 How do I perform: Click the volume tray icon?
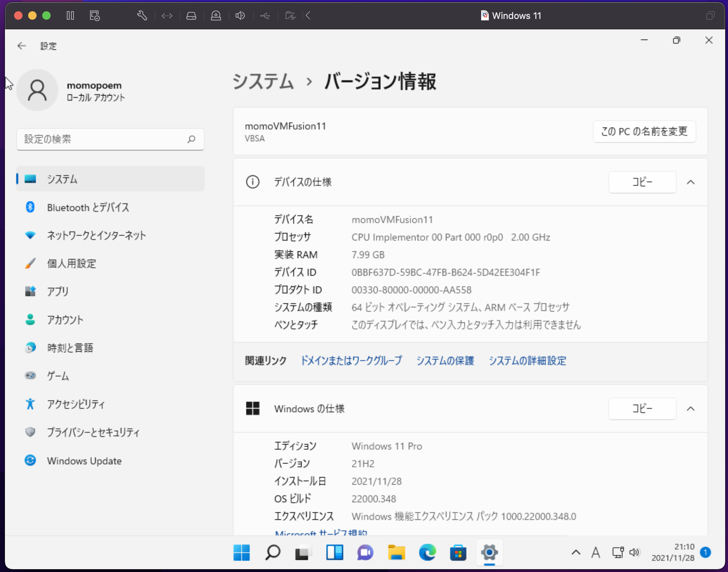coord(634,553)
